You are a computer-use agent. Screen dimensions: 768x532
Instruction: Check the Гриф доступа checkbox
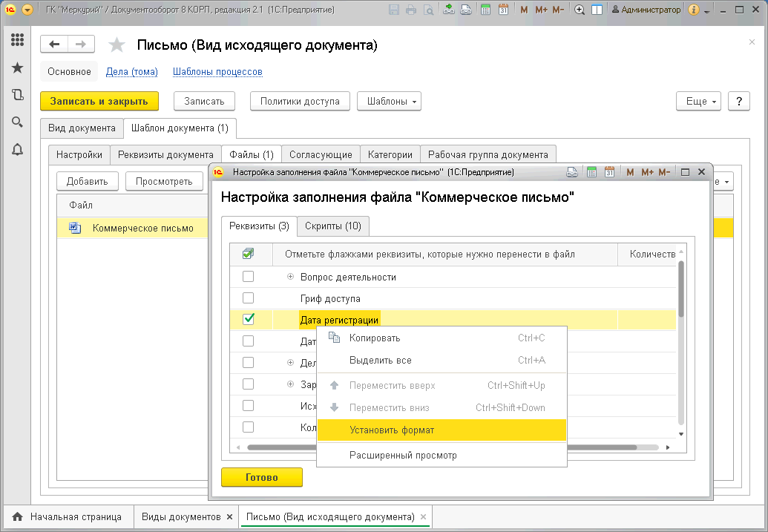[x=249, y=298]
